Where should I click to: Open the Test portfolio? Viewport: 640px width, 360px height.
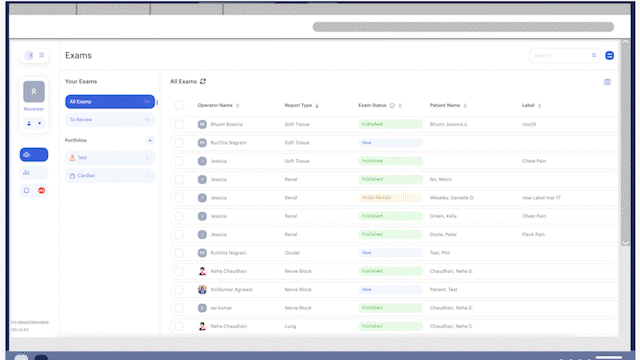point(110,158)
